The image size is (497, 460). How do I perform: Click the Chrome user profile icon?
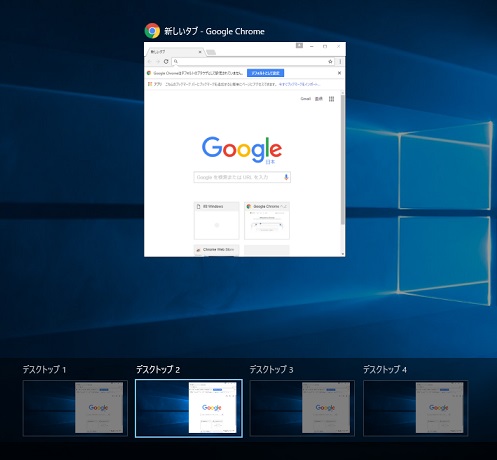299,46
